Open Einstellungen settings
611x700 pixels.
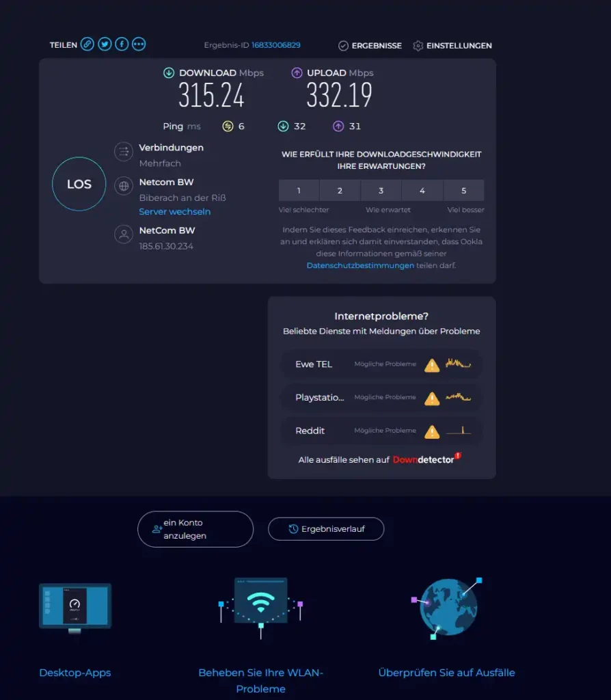[452, 46]
